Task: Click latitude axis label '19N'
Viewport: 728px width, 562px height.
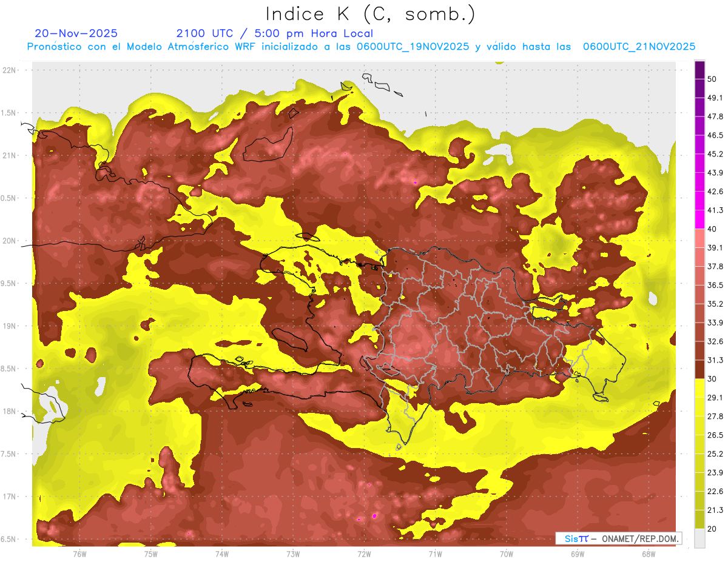Action: (x=9, y=326)
